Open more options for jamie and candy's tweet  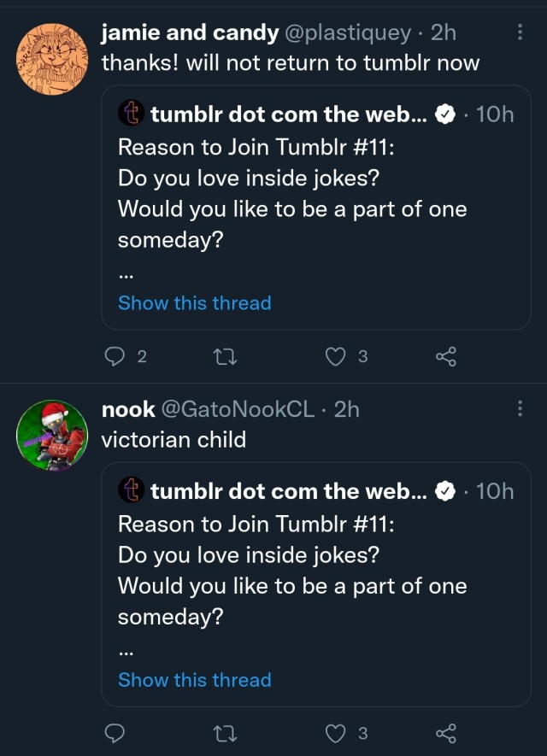click(x=521, y=32)
